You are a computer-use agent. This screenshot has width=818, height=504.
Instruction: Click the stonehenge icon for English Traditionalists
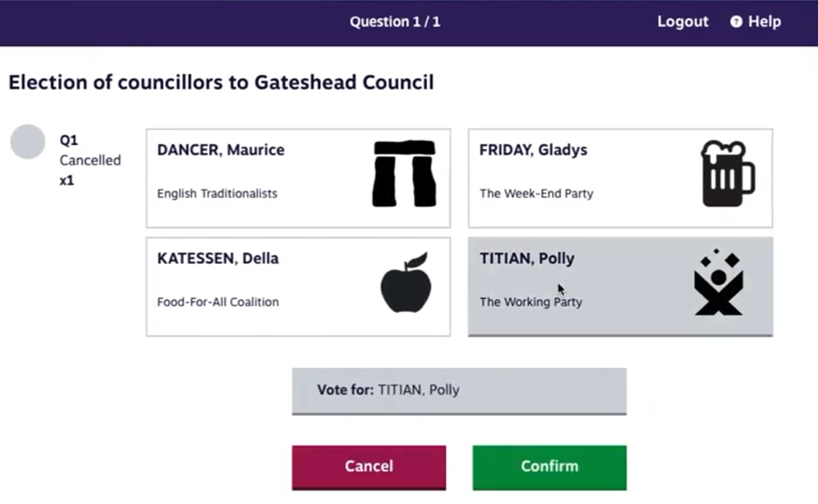point(404,174)
